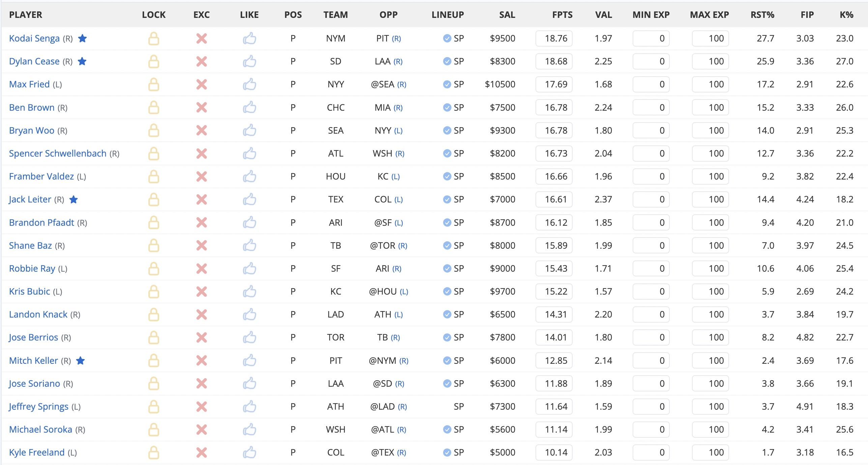
Task: Click Jose Berrios FIP value 4.82
Action: (805, 337)
